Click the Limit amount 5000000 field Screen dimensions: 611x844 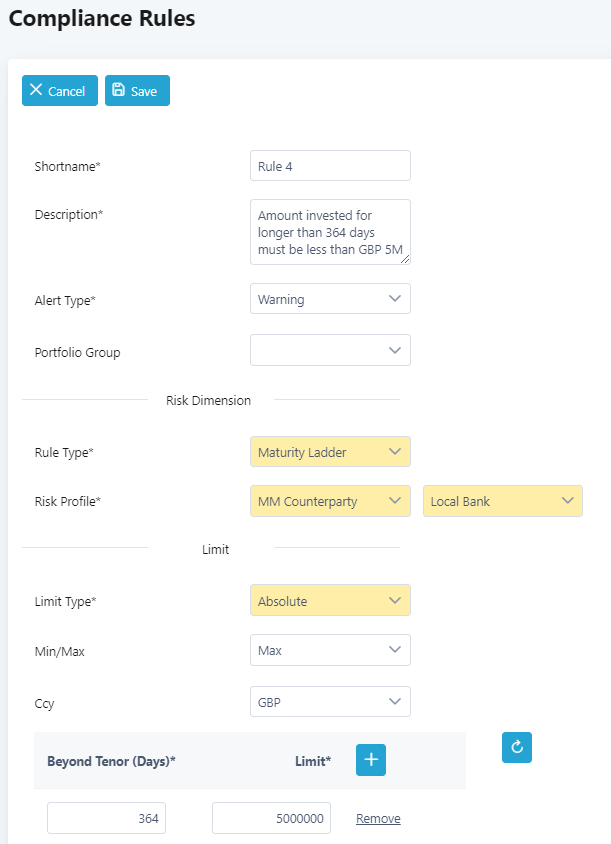tap(271, 818)
